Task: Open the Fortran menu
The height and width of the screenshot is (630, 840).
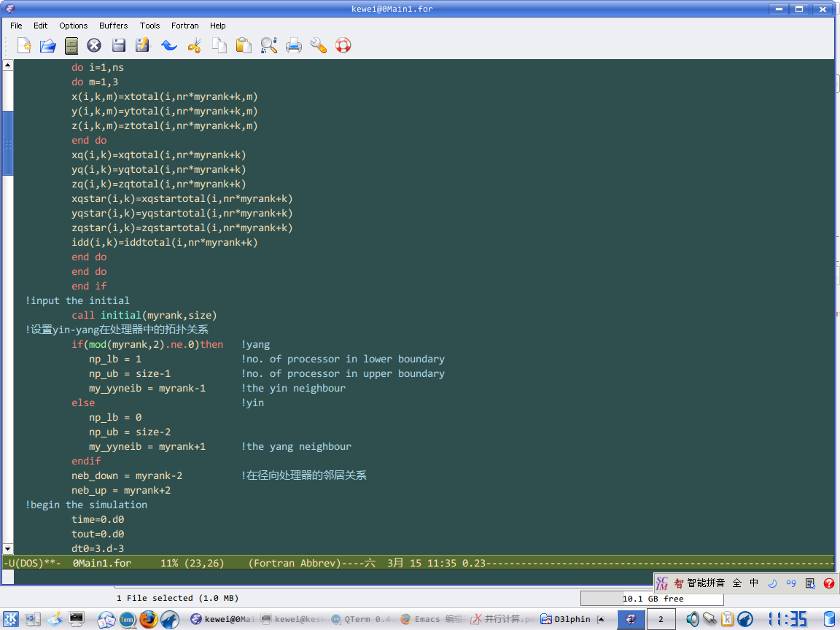Action: pos(184,26)
